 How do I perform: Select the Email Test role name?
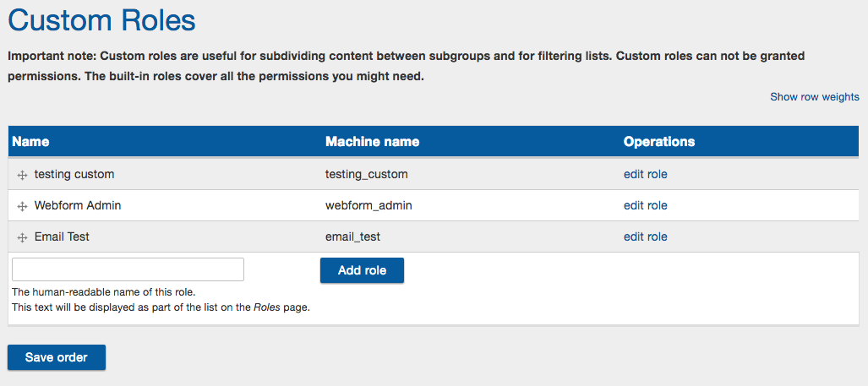click(x=62, y=236)
